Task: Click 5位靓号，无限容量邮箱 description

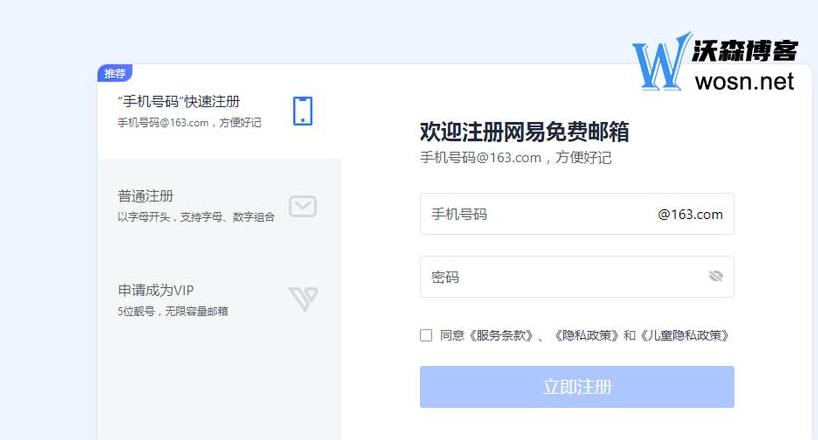Action: (x=173, y=311)
